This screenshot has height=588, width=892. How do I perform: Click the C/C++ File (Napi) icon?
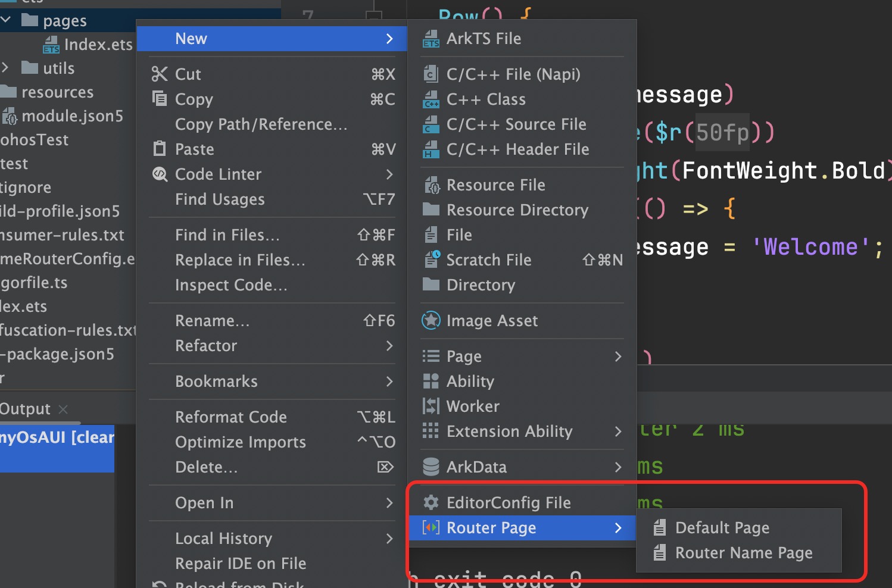pyautogui.click(x=431, y=74)
